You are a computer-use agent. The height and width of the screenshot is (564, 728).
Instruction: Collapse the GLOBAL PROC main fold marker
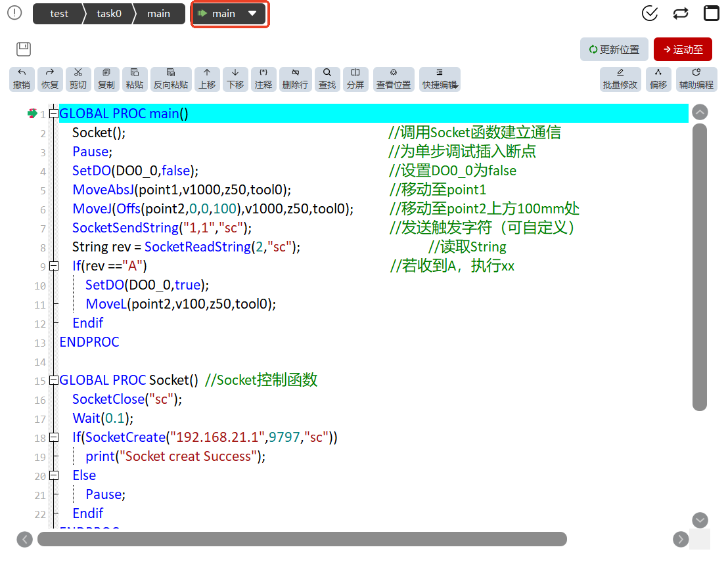click(x=54, y=114)
